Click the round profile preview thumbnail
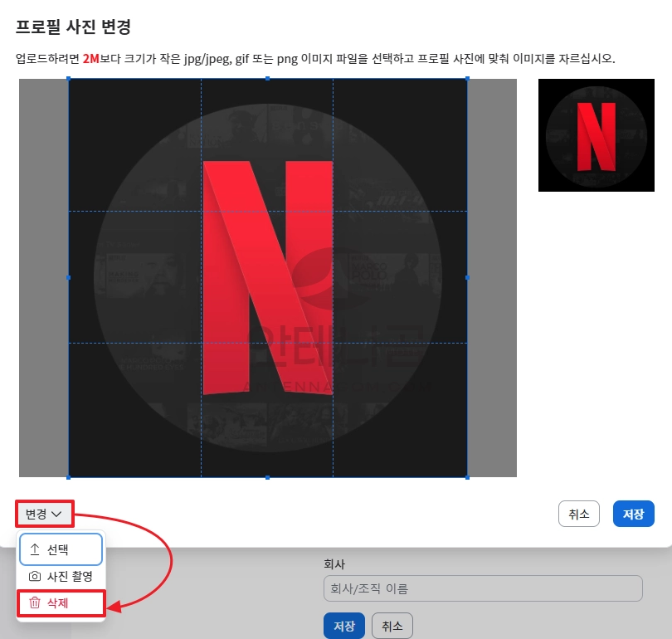 click(597, 135)
